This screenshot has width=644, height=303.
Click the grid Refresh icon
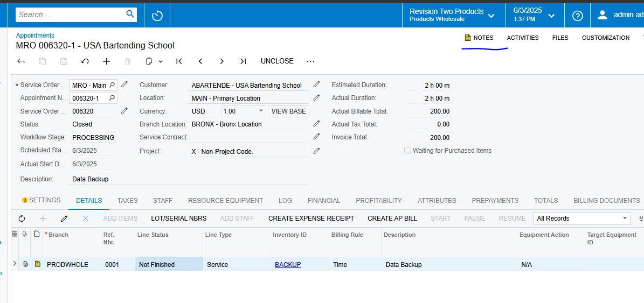click(x=22, y=219)
